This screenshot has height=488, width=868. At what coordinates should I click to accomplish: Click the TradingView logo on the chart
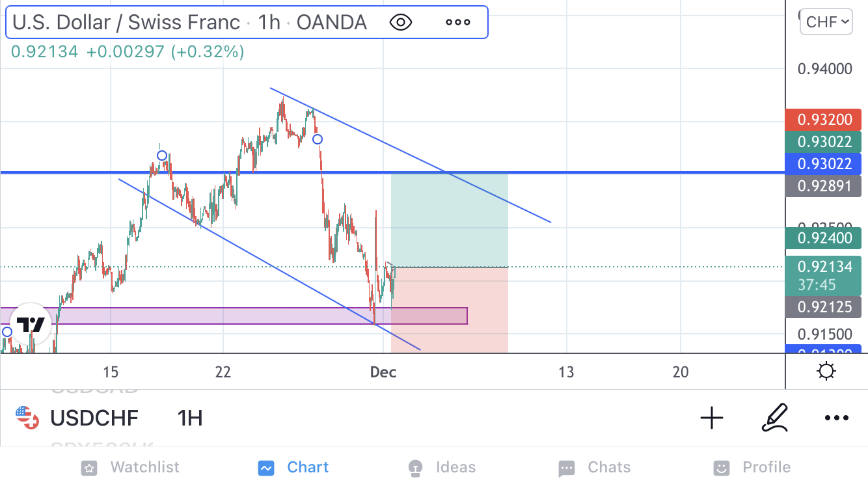click(x=31, y=324)
